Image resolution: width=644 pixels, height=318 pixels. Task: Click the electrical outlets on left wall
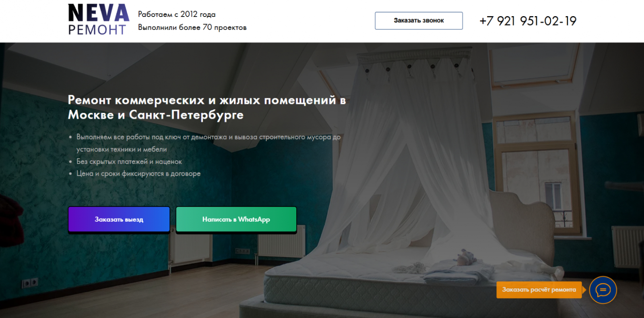coord(30,283)
